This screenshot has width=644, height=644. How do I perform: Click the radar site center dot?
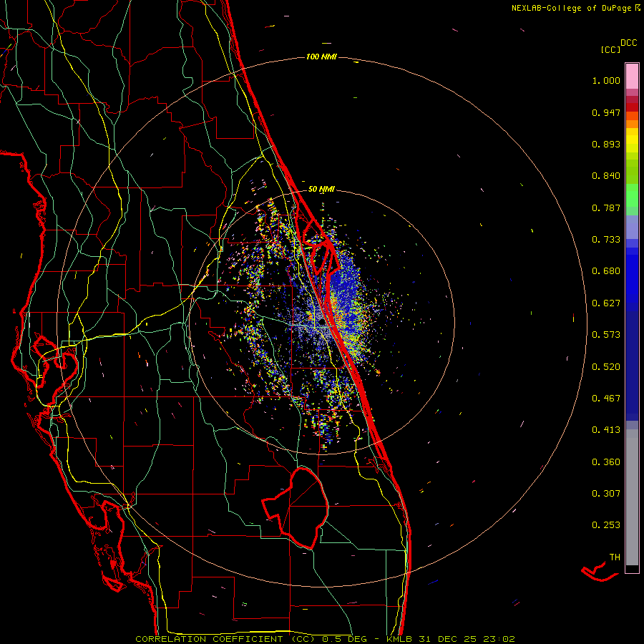coord(322,323)
